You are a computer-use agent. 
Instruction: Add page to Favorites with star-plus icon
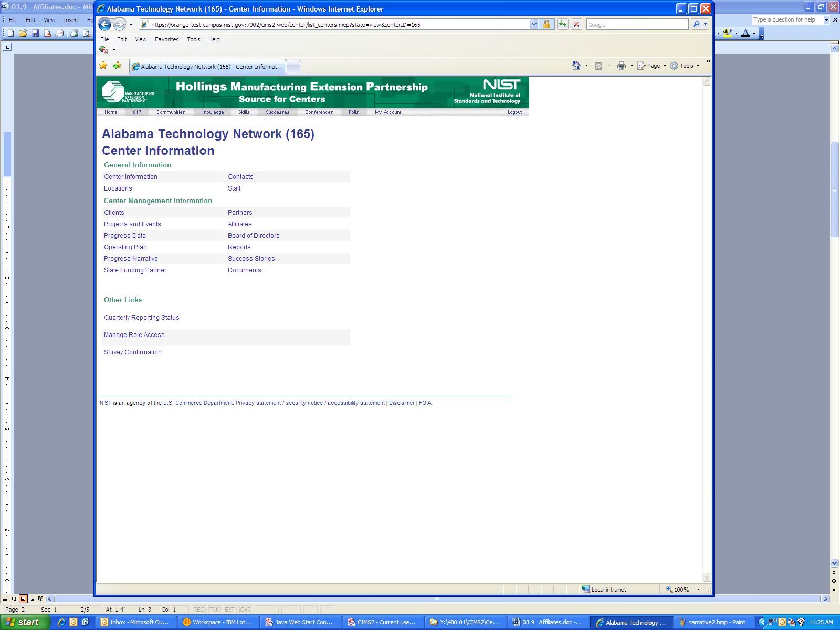coord(118,66)
